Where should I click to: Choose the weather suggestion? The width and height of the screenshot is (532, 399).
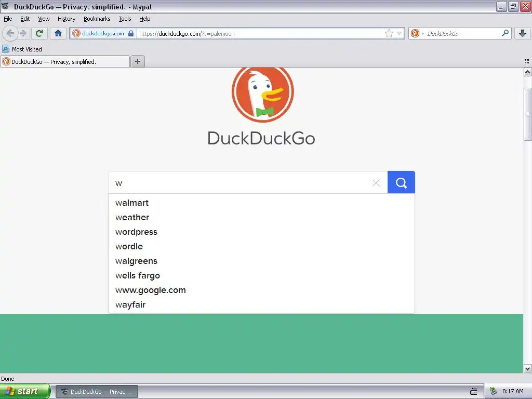[x=262, y=218]
